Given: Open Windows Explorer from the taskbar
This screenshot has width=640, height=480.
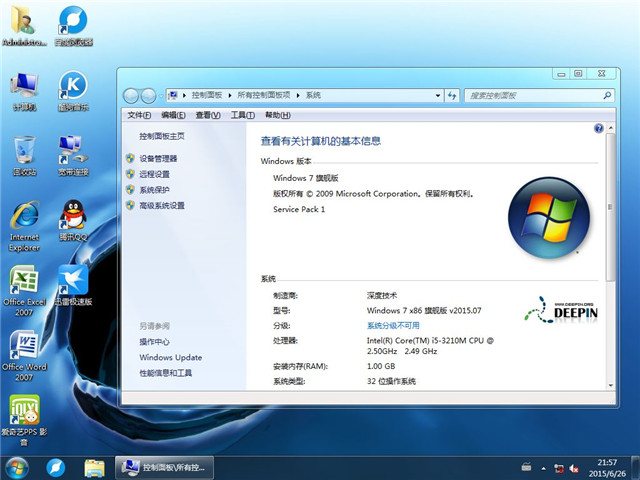Looking at the screenshot, I should (x=94, y=468).
